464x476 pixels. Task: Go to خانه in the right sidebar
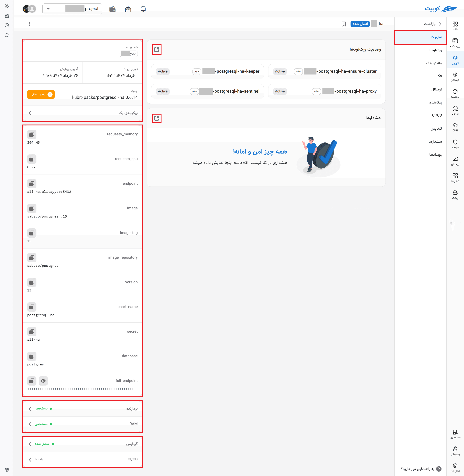(x=455, y=26)
